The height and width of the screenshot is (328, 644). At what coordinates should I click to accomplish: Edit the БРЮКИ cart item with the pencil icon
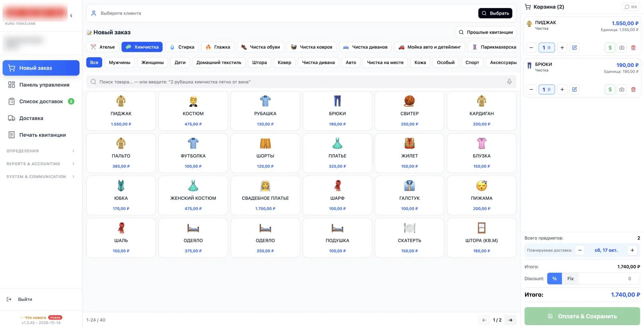574,89
